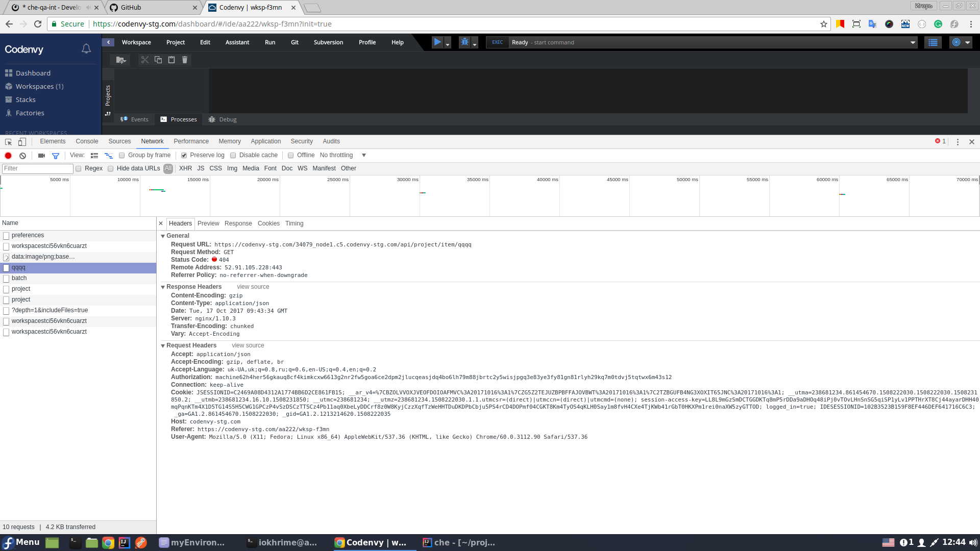The image size is (980, 551).
Task: Open the Git menu
Action: coord(295,42)
